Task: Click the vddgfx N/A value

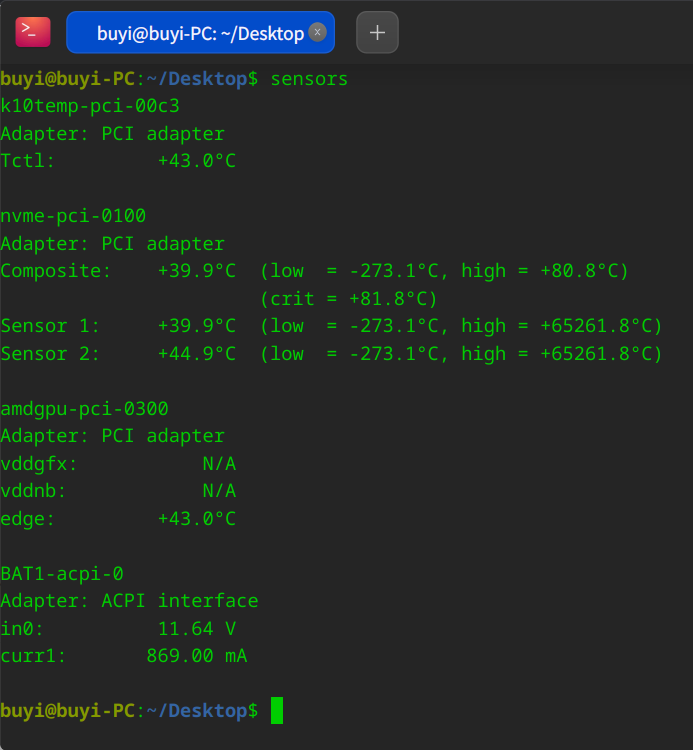Action: tap(219, 463)
